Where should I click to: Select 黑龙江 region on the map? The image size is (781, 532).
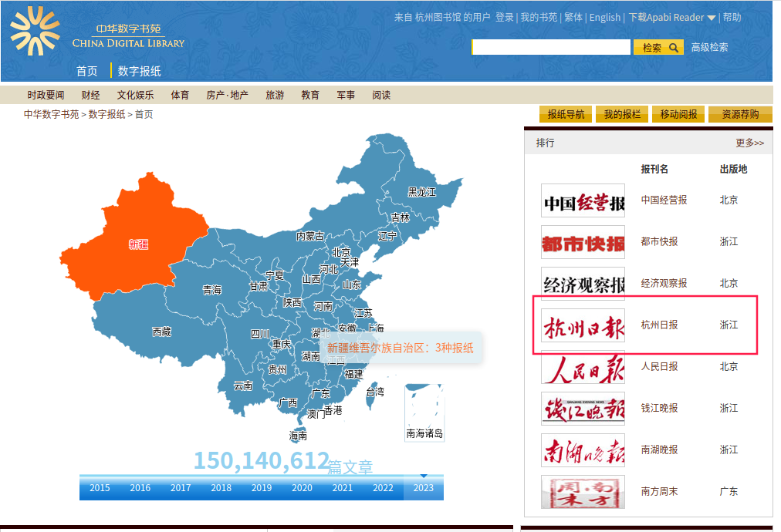tap(421, 192)
